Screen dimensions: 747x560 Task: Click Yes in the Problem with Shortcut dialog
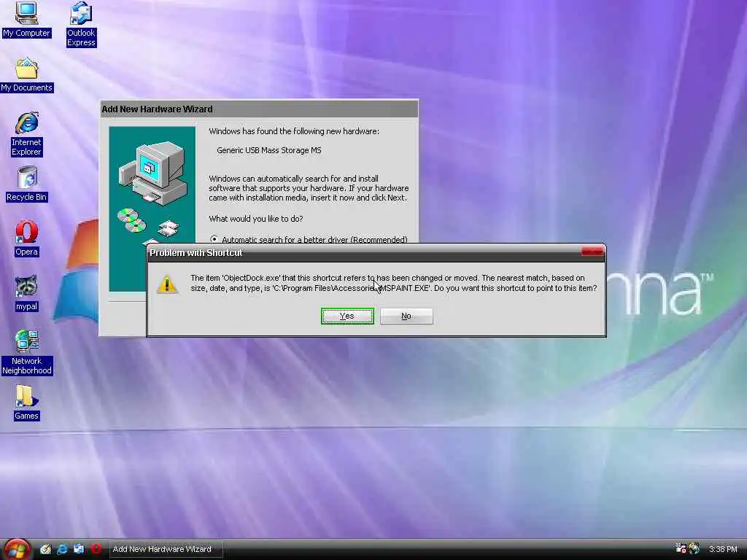(347, 316)
